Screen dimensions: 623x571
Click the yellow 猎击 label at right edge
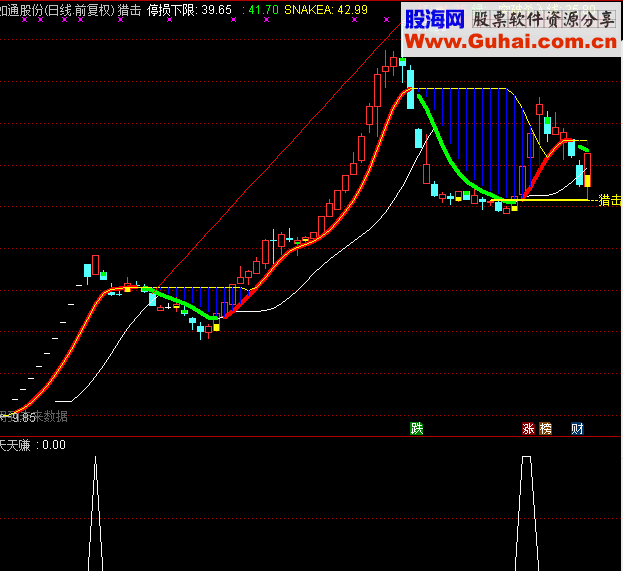610,200
